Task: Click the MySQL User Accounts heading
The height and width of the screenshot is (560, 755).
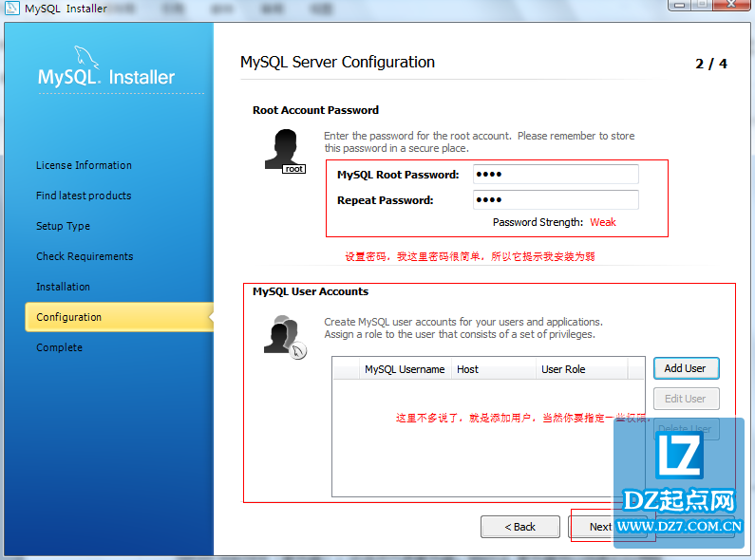Action: tap(311, 291)
